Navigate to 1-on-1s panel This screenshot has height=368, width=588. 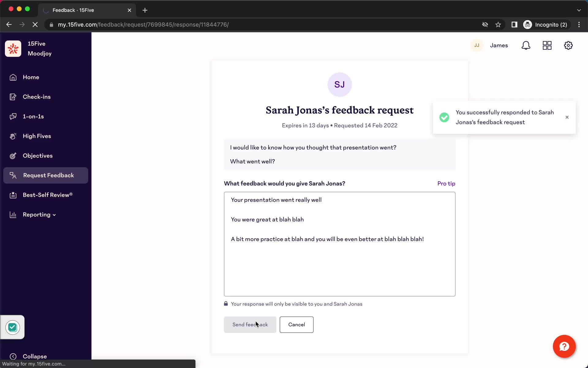click(33, 116)
